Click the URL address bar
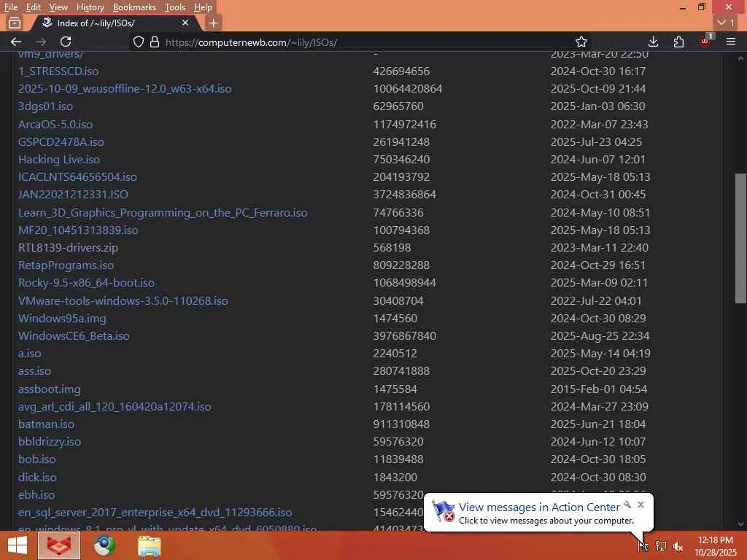 point(352,42)
